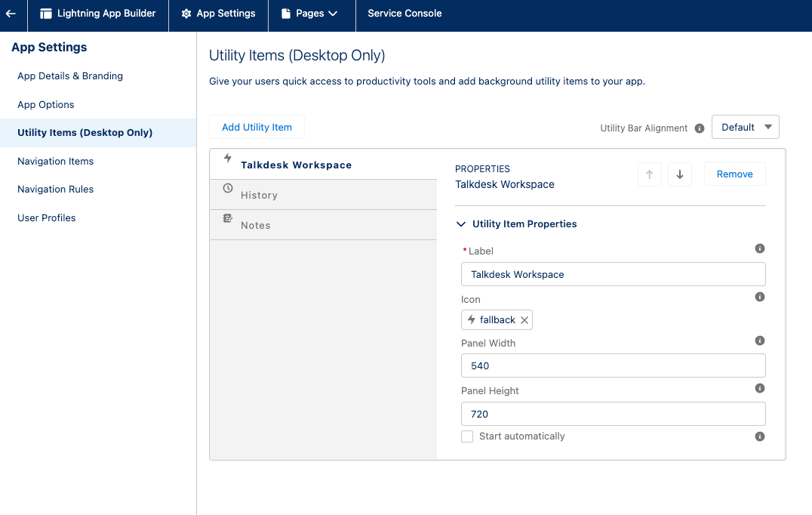Image resolution: width=812 pixels, height=515 pixels.
Task: Select Navigation Items in App Settings
Action: [55, 161]
